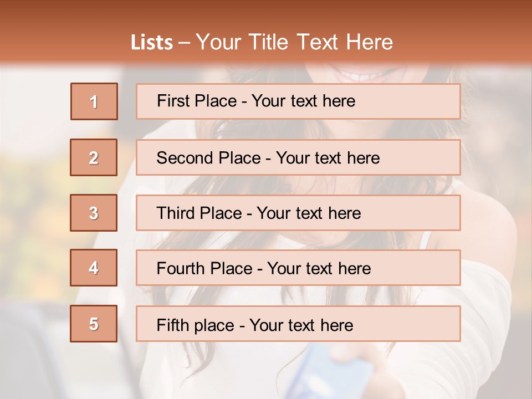532x399 pixels.
Task: Select the number 4 box
Action: pos(94,268)
